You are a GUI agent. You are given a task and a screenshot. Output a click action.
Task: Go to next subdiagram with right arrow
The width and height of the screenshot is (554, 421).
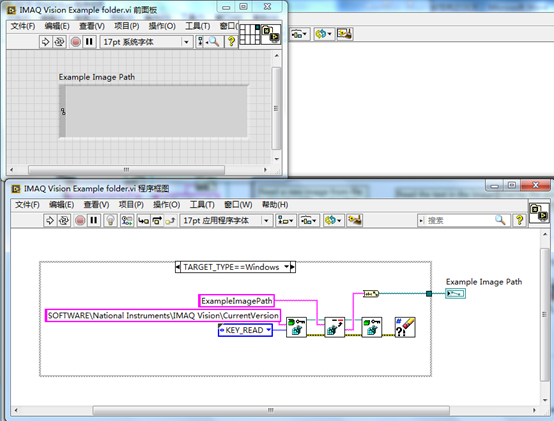[x=293, y=267]
